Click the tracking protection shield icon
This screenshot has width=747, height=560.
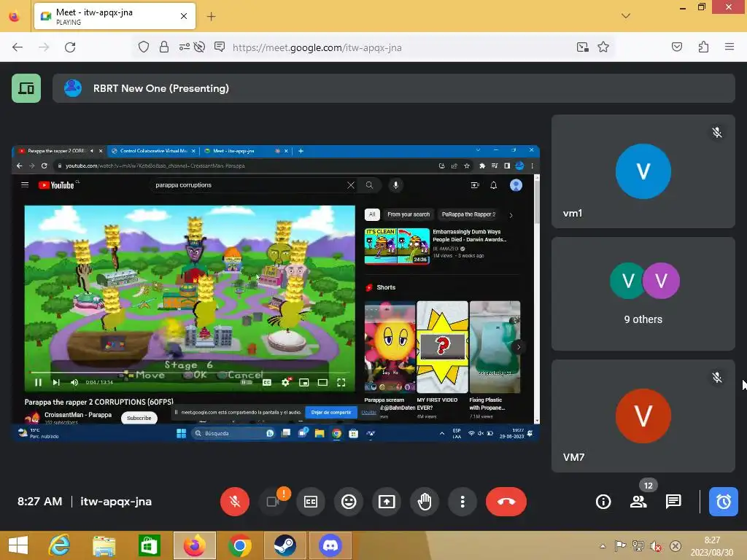pos(144,47)
